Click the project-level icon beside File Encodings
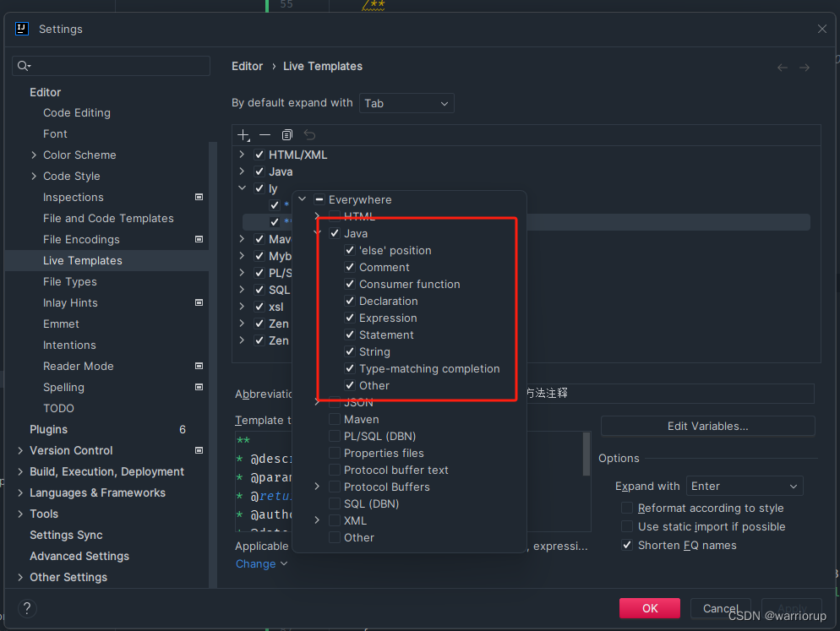This screenshot has width=840, height=631. (x=199, y=239)
